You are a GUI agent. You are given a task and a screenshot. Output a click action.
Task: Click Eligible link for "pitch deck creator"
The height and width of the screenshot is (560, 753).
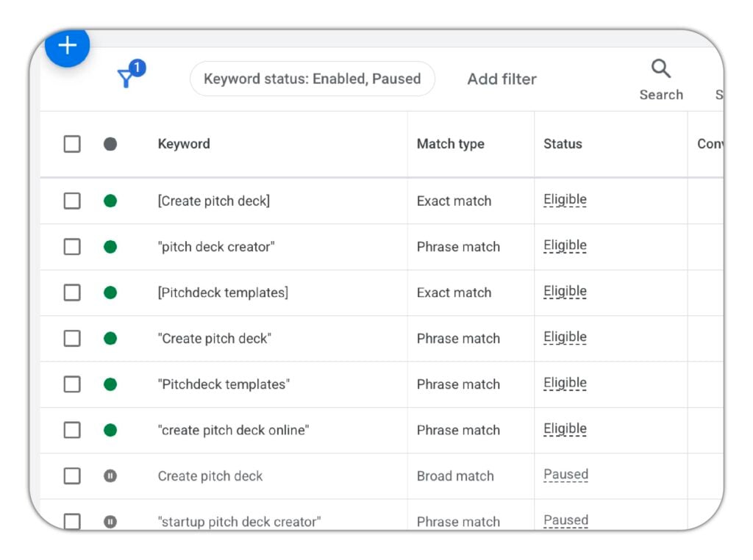pos(565,245)
